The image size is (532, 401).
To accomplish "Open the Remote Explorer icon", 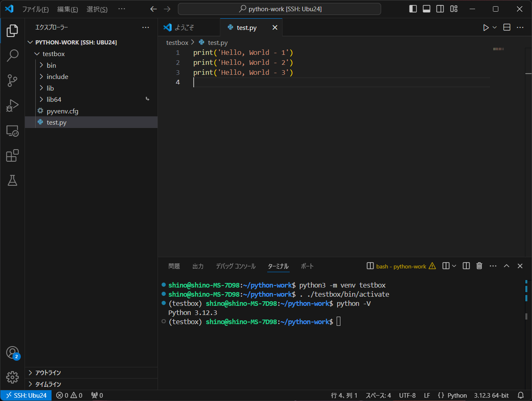I will [12, 130].
